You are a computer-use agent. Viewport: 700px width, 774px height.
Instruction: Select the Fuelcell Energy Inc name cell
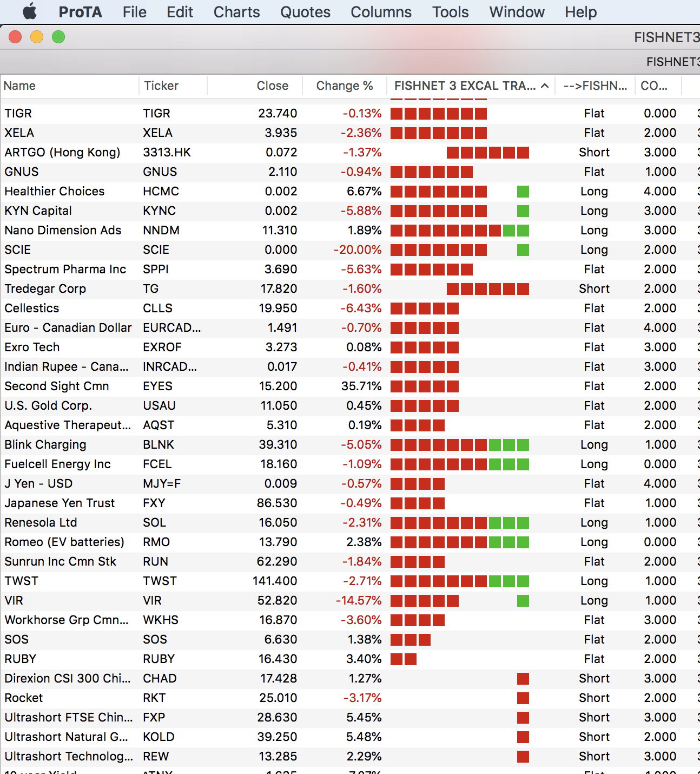point(57,464)
